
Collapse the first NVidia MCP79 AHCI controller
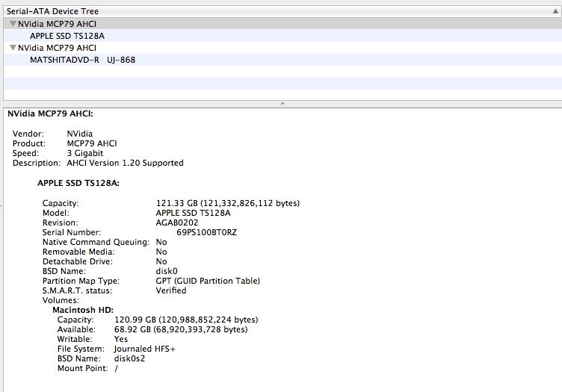pyautogui.click(x=13, y=24)
